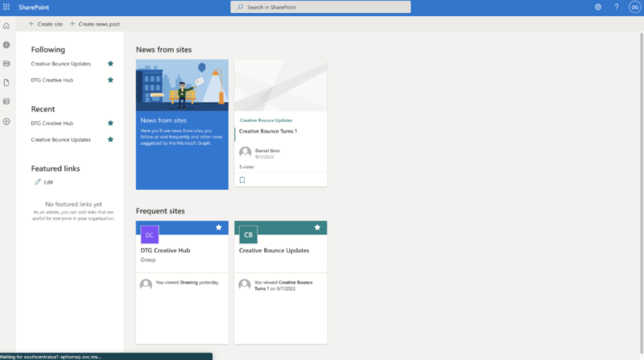644x360 pixels.
Task: Click the Group label under DTG Creative Hub
Action: 148,259
